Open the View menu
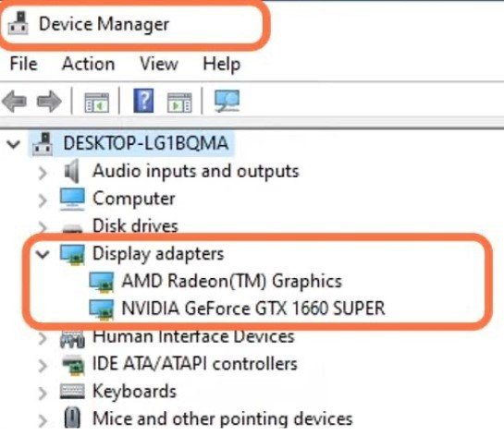Image resolution: width=504 pixels, height=436 pixels. coord(159,64)
